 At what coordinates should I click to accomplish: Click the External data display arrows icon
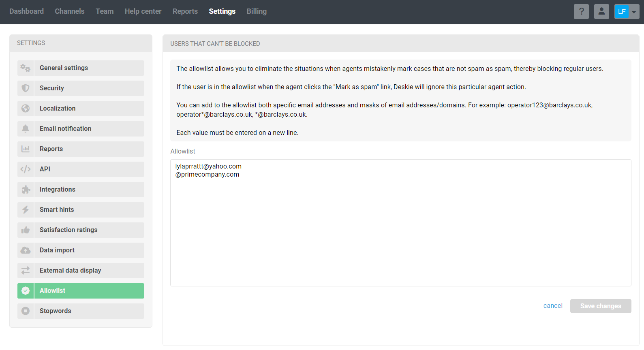[x=26, y=271]
